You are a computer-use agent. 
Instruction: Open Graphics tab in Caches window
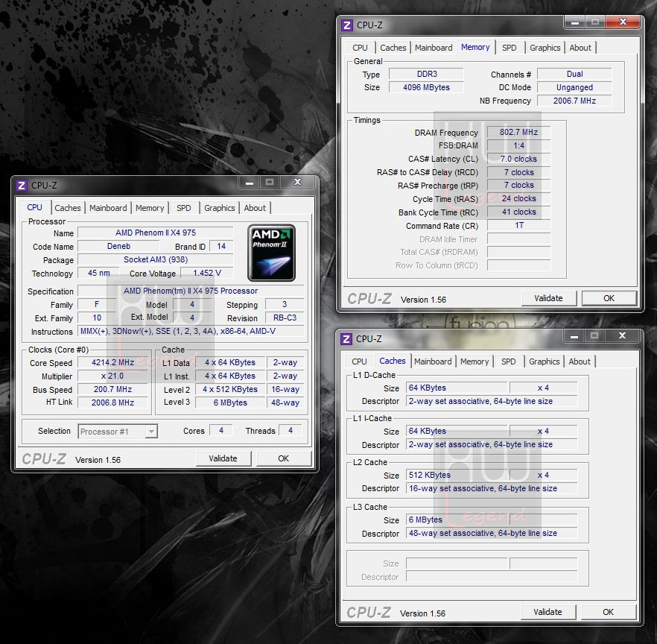click(544, 362)
